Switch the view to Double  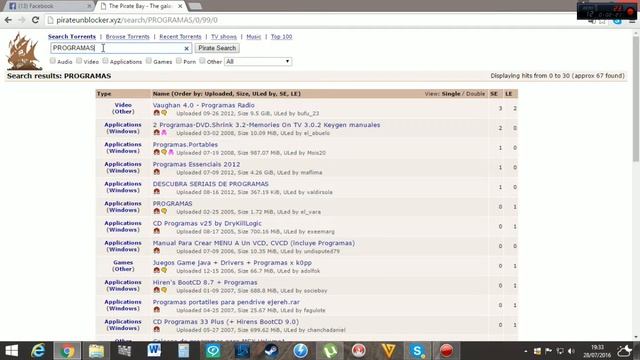(x=476, y=94)
